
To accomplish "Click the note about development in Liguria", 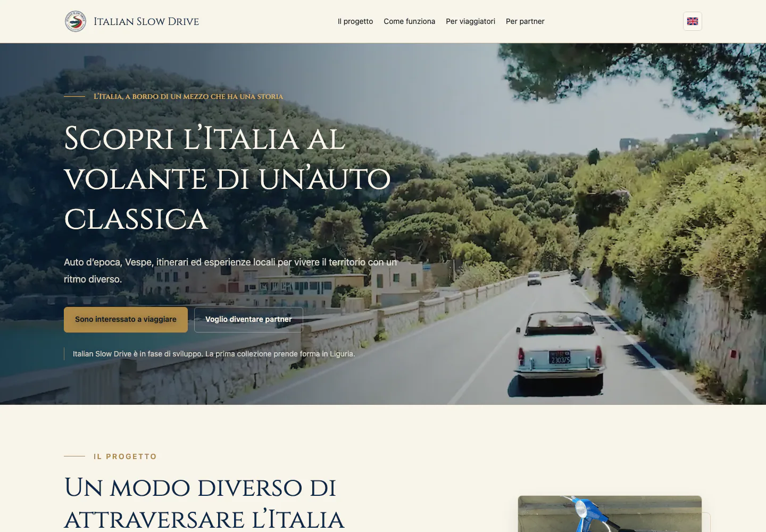I will pyautogui.click(x=214, y=354).
